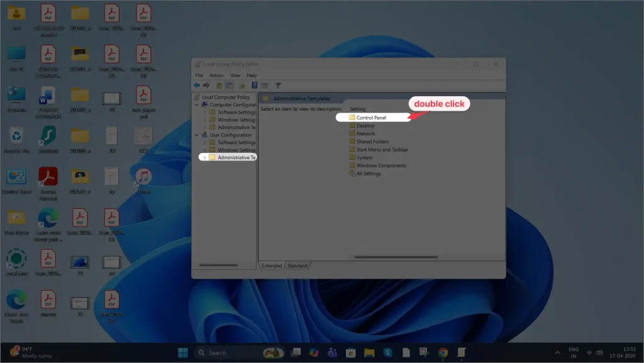Screen dimensions: 644x363
Task: Show hidden system tray icons
Action: point(557,353)
